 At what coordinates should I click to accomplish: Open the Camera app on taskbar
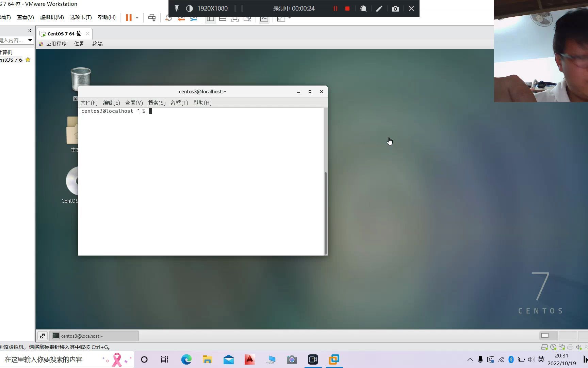point(292,359)
